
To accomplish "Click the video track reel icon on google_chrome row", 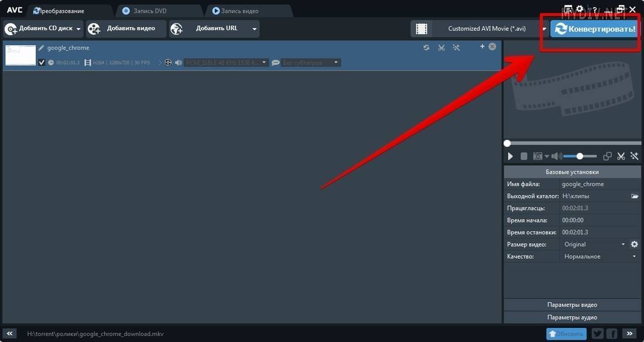I will (168, 63).
